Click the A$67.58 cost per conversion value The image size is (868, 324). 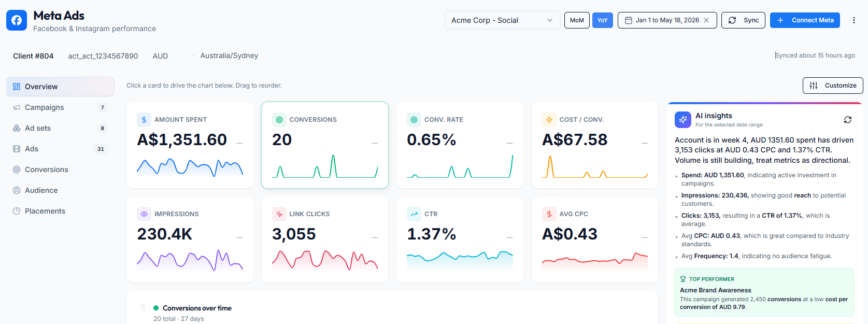575,140
